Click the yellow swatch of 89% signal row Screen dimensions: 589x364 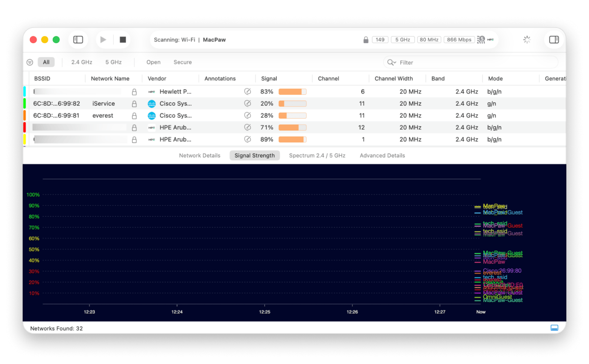25,139
